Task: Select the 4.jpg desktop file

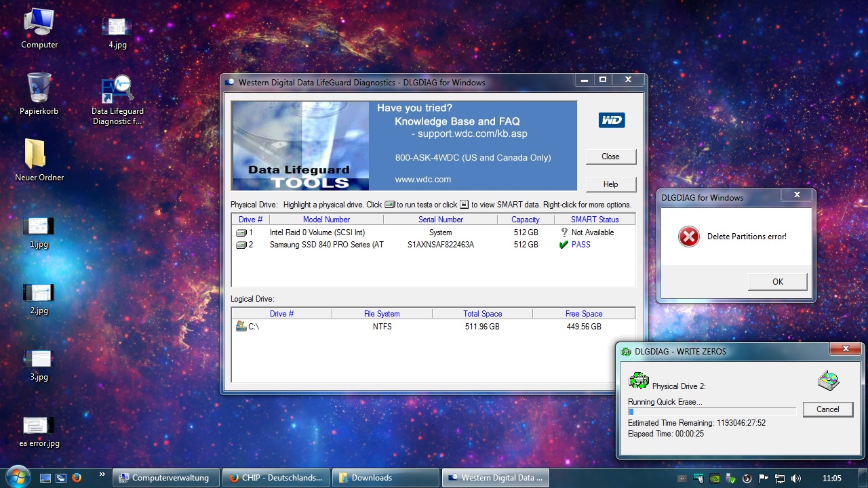Action: coord(117,33)
